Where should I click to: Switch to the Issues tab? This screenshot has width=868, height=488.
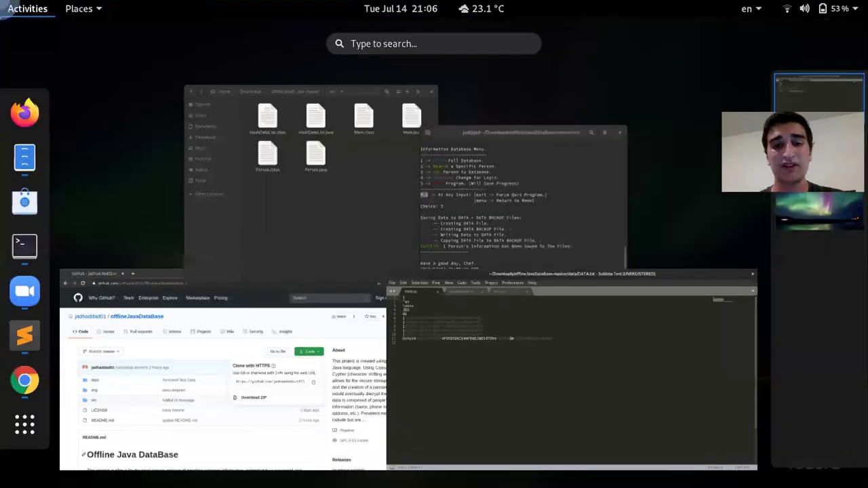106,331
